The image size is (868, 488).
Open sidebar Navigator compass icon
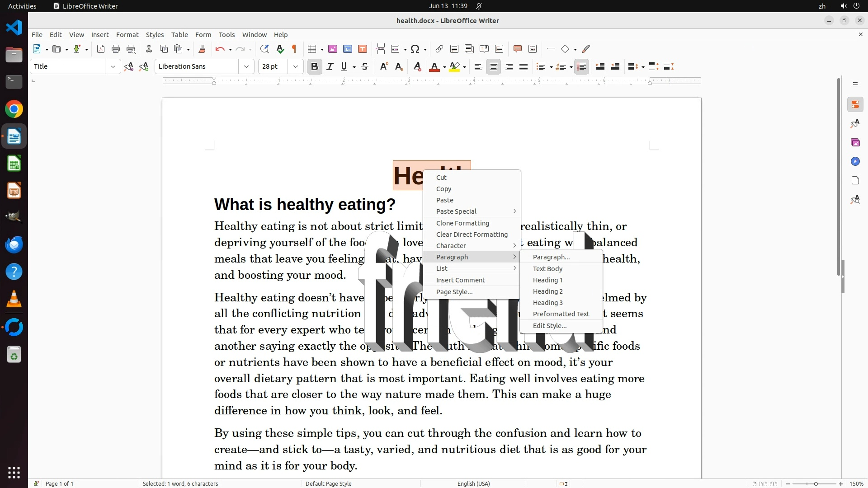[x=855, y=162]
